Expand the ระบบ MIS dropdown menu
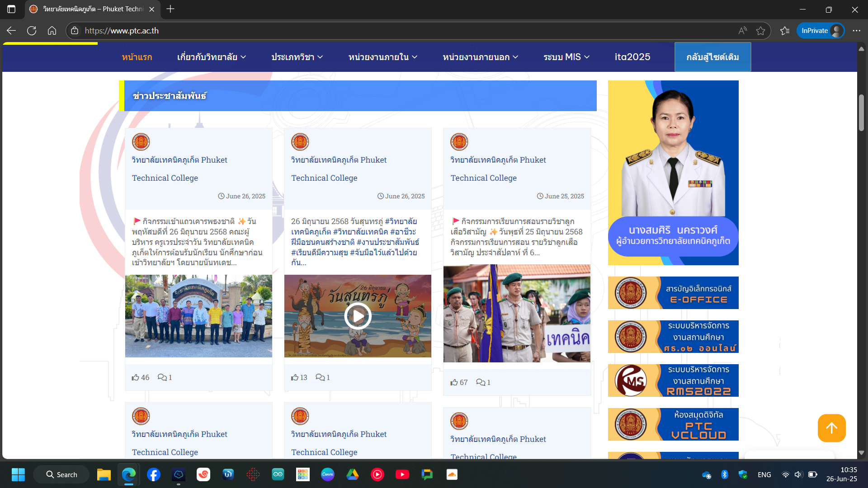 point(566,57)
